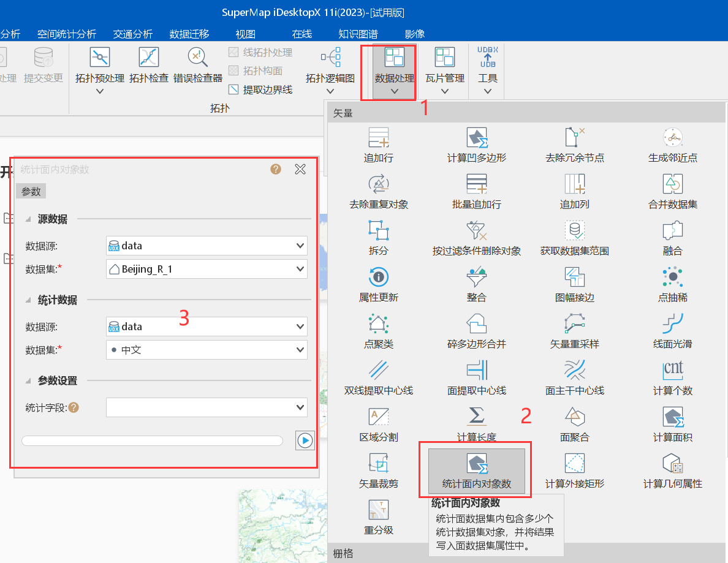This screenshot has width=728, height=563.
Task: Select the 计算长度 tool
Action: pyautogui.click(x=476, y=424)
